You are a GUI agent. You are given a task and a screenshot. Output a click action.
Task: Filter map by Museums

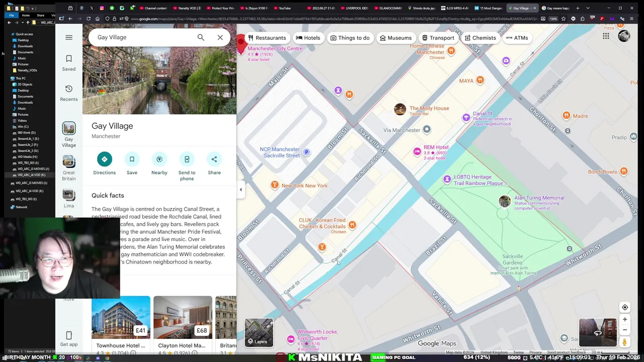pyautogui.click(x=395, y=38)
